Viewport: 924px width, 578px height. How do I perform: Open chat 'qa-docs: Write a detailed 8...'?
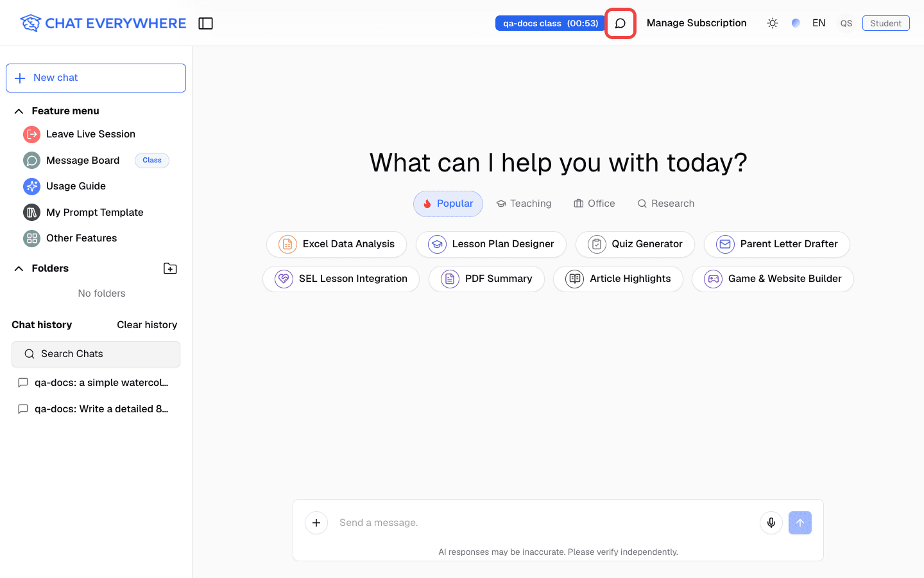[x=96, y=409]
